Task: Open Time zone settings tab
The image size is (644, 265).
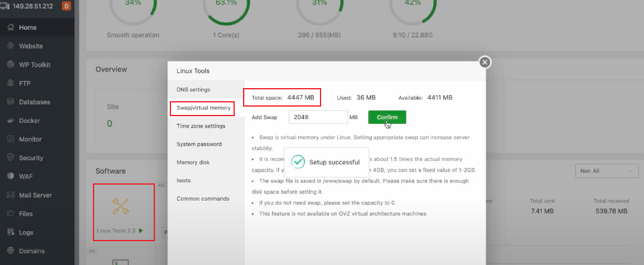Action: coord(201,126)
